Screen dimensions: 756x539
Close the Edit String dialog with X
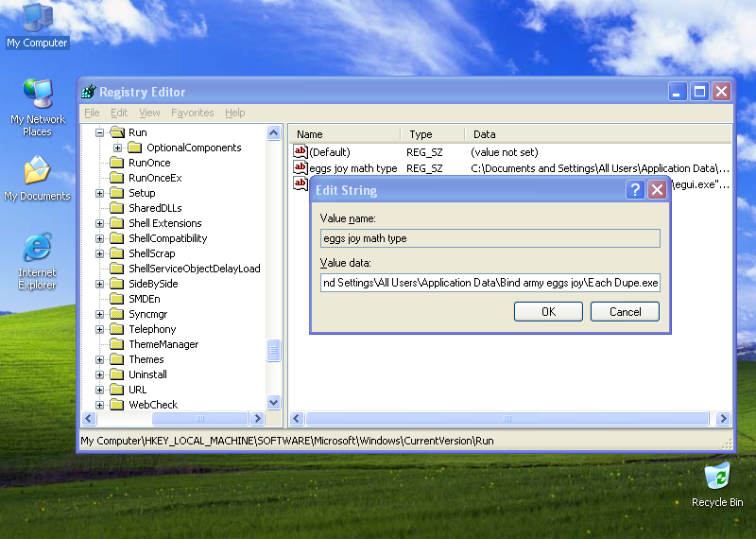(x=657, y=190)
